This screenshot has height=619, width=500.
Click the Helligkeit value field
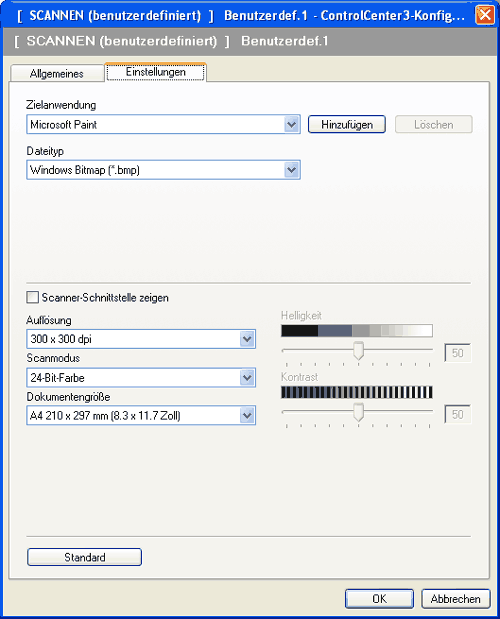457,353
